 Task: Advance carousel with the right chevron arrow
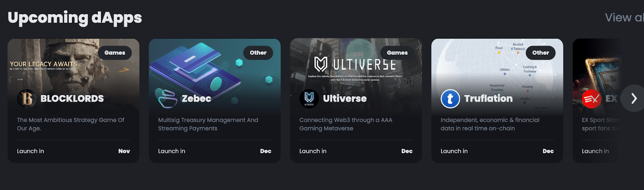633,98
